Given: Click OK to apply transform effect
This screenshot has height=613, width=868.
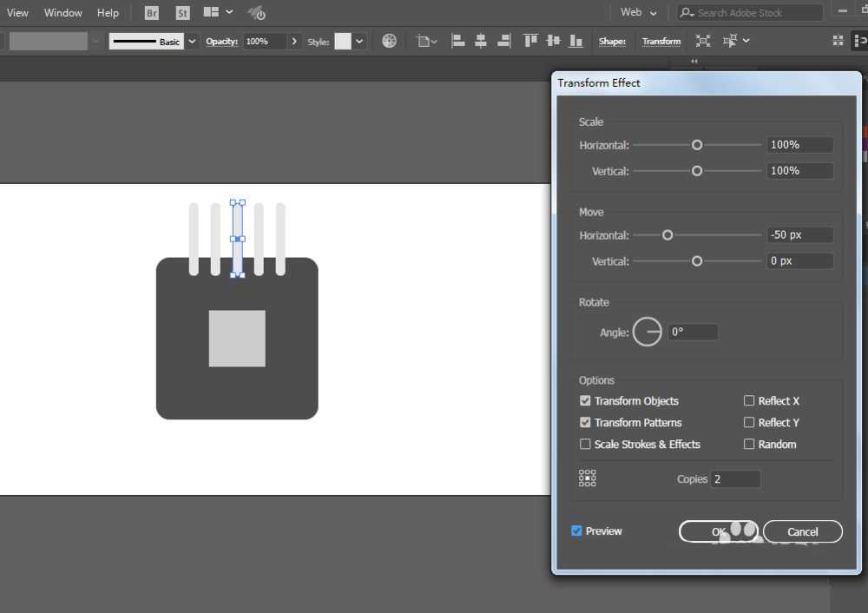Looking at the screenshot, I should tap(718, 531).
